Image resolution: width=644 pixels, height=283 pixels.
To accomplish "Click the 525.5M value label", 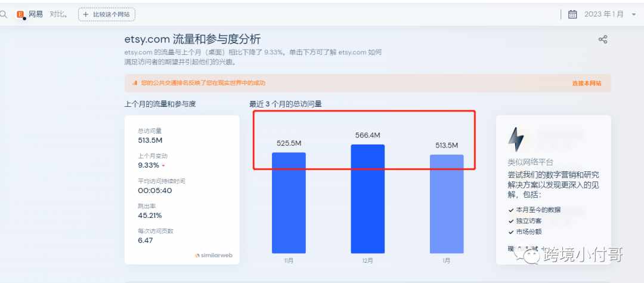I will [289, 143].
